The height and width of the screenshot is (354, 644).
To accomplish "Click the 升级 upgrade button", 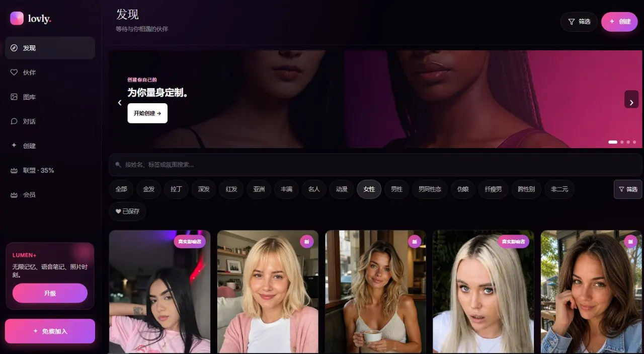I will pyautogui.click(x=50, y=293).
